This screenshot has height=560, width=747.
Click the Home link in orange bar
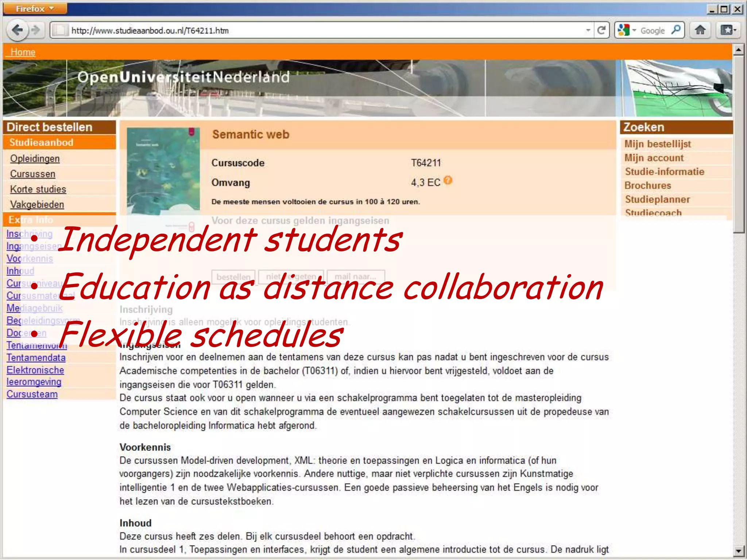(x=23, y=52)
